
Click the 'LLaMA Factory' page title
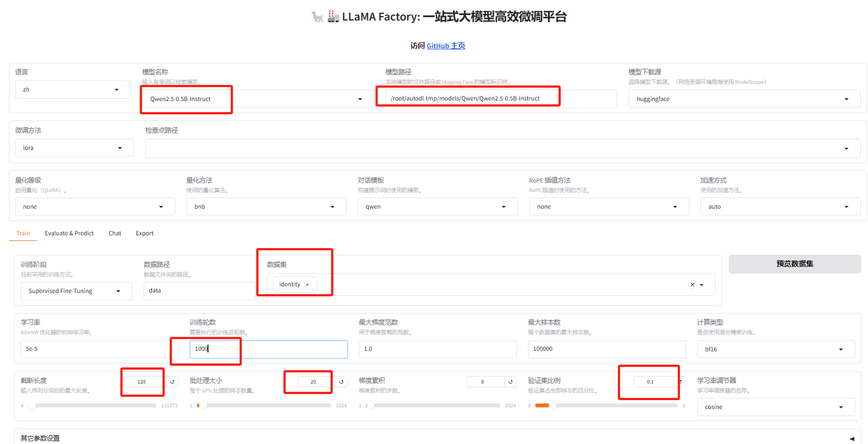[439, 17]
